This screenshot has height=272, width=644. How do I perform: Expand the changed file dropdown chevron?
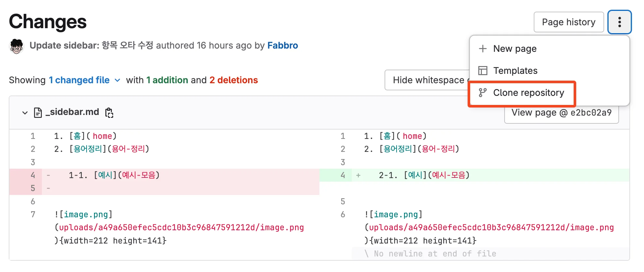(117, 80)
